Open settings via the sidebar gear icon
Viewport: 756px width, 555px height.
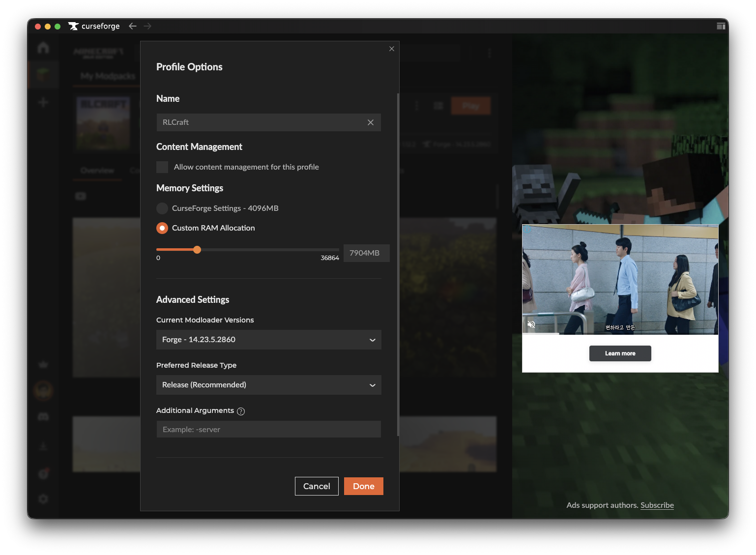coord(43,499)
